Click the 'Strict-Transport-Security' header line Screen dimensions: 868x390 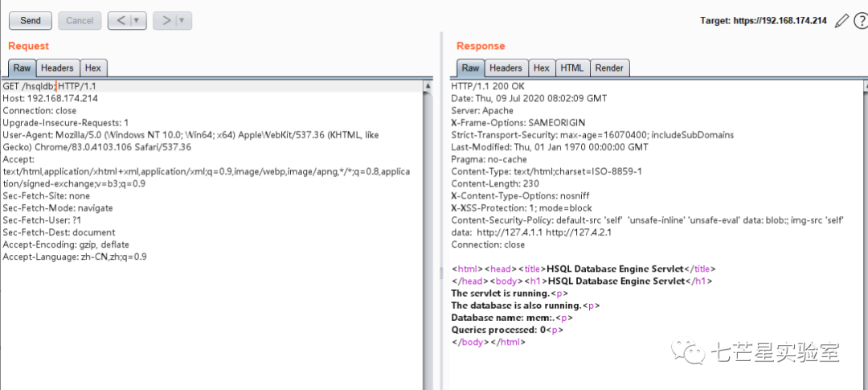(592, 135)
